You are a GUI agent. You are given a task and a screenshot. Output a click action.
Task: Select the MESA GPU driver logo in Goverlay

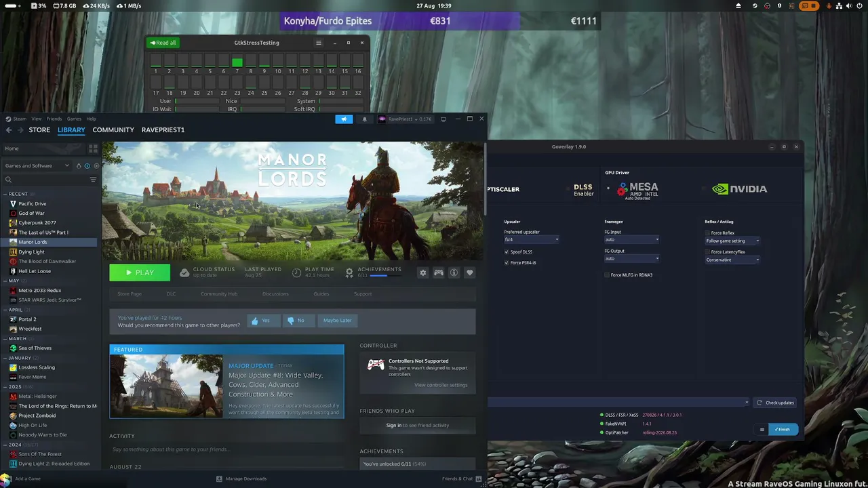(637, 190)
